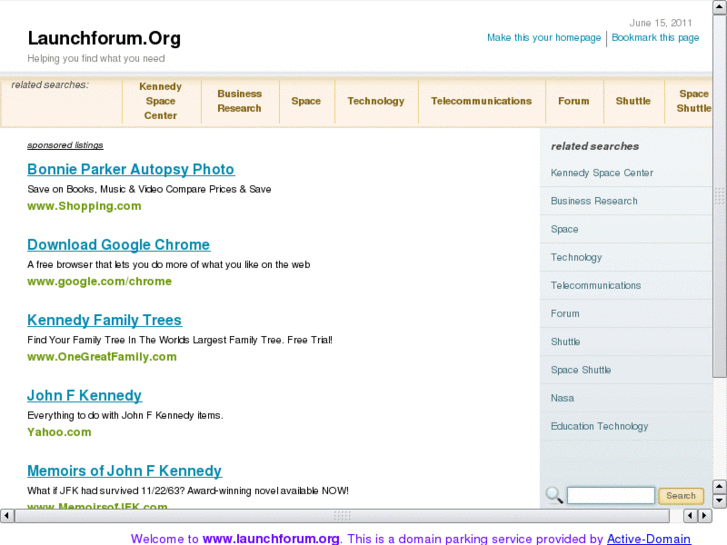Click the magnifying glass search icon

pos(554,495)
